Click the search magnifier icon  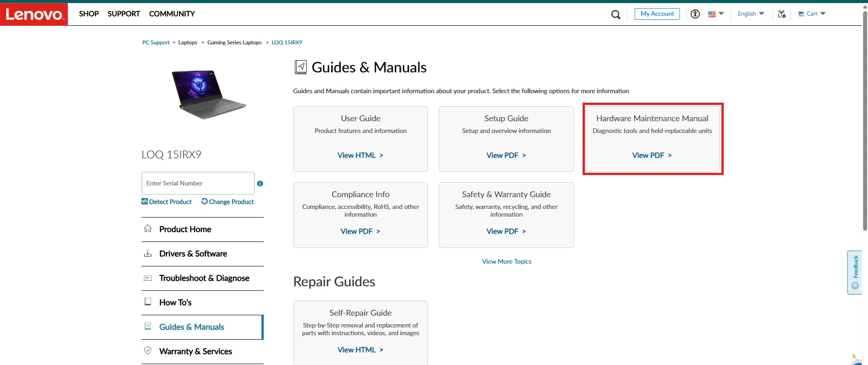(x=616, y=14)
